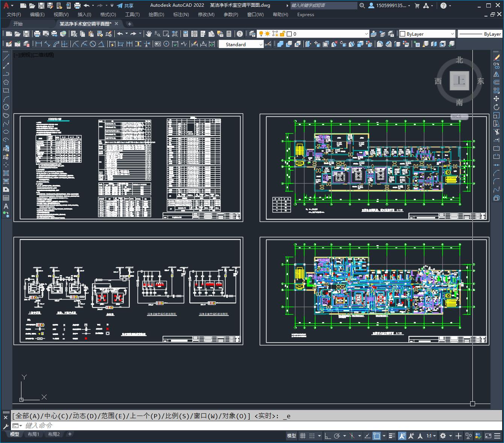
Task: Pick the Hatch tool
Action: click(x=6, y=173)
